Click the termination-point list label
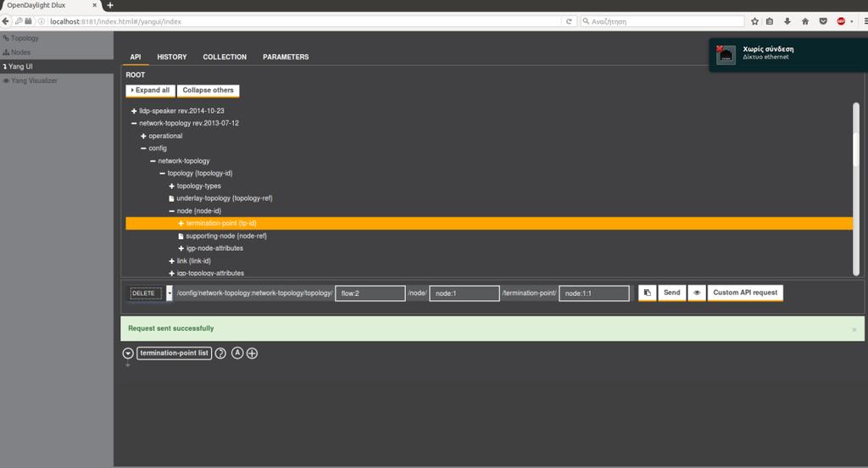This screenshot has height=468, width=868. click(x=174, y=354)
